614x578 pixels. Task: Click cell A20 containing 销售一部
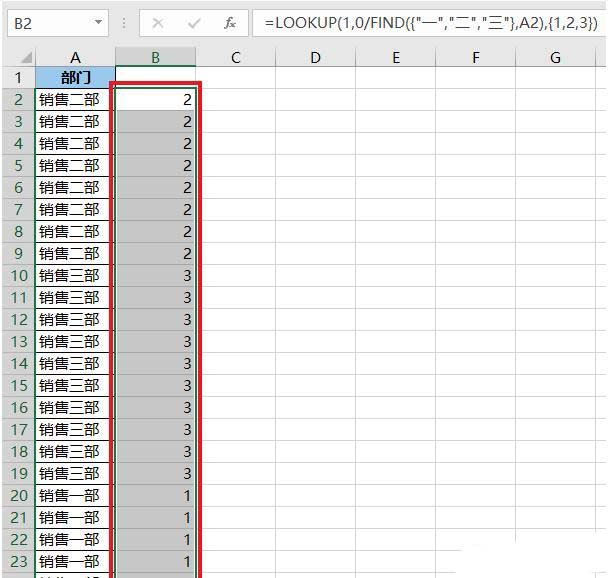coord(75,495)
